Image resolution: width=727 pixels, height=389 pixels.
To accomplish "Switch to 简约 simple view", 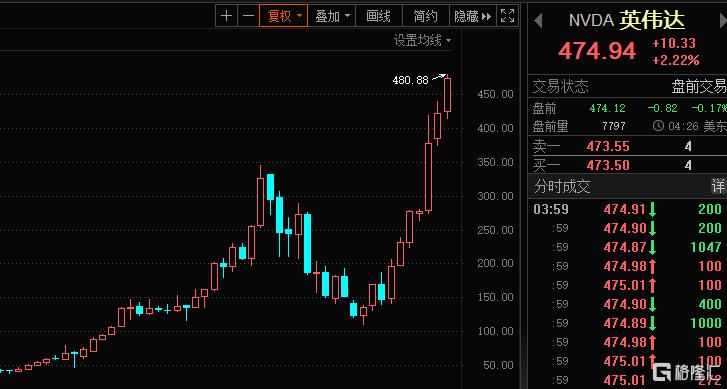I will [425, 16].
